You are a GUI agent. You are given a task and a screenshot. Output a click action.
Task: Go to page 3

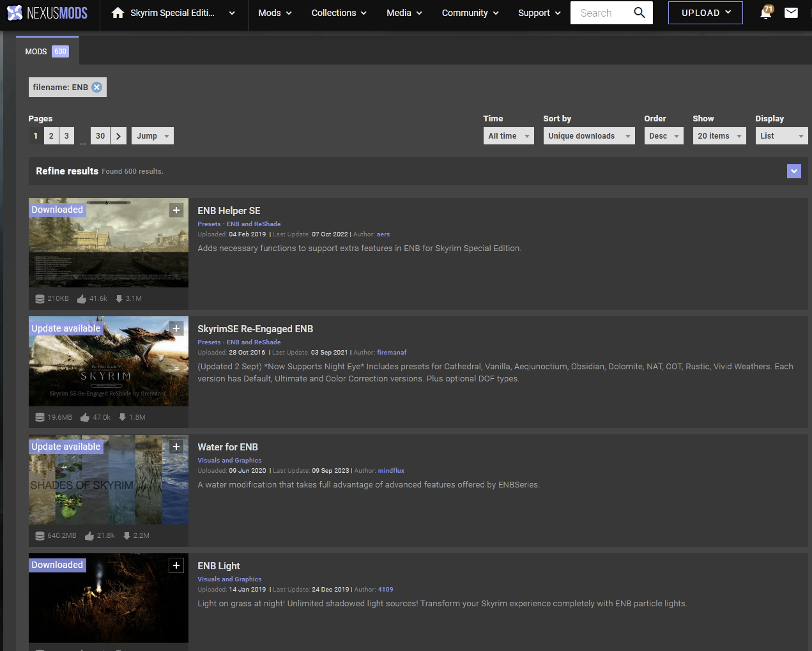66,136
